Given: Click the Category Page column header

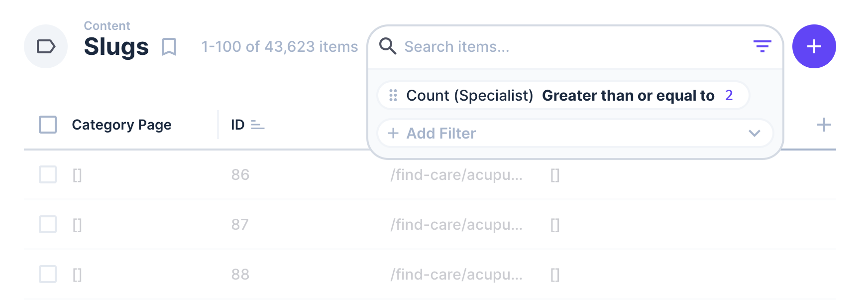Looking at the screenshot, I should tap(121, 125).
